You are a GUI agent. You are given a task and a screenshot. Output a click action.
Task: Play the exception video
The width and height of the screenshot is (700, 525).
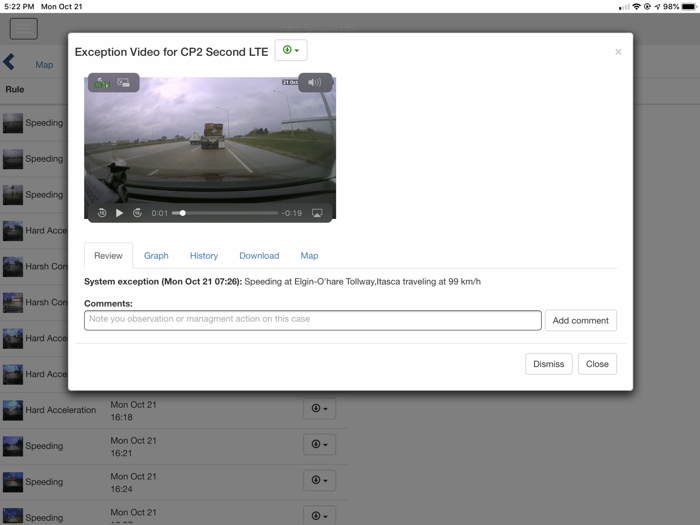[119, 213]
